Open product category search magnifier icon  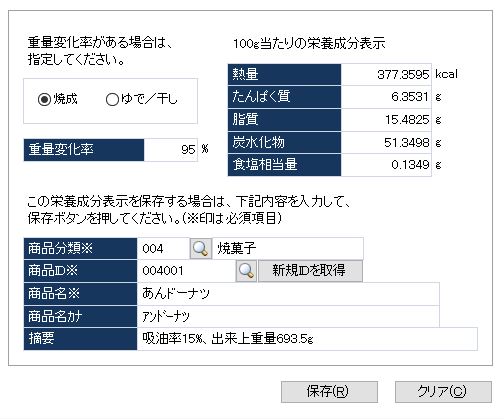(201, 249)
